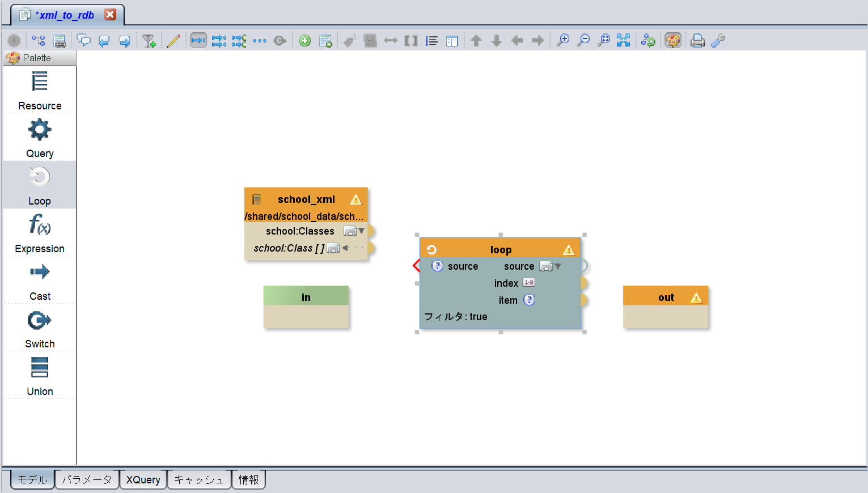Click the green plus add icon

click(x=305, y=41)
